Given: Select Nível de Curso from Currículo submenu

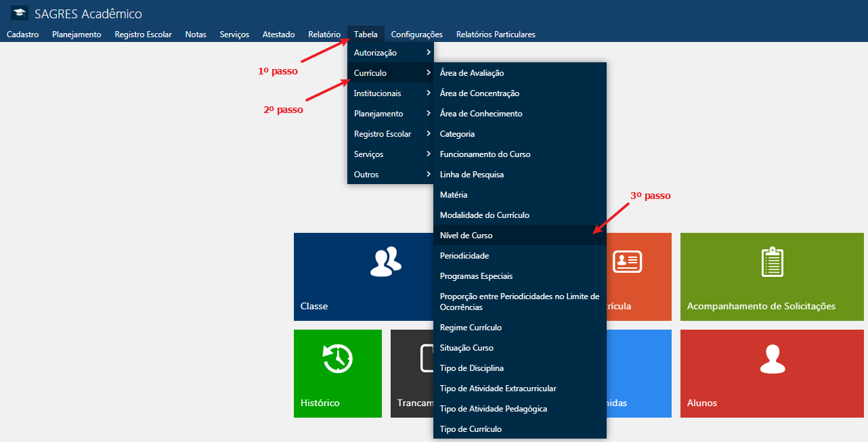Looking at the screenshot, I should 466,236.
